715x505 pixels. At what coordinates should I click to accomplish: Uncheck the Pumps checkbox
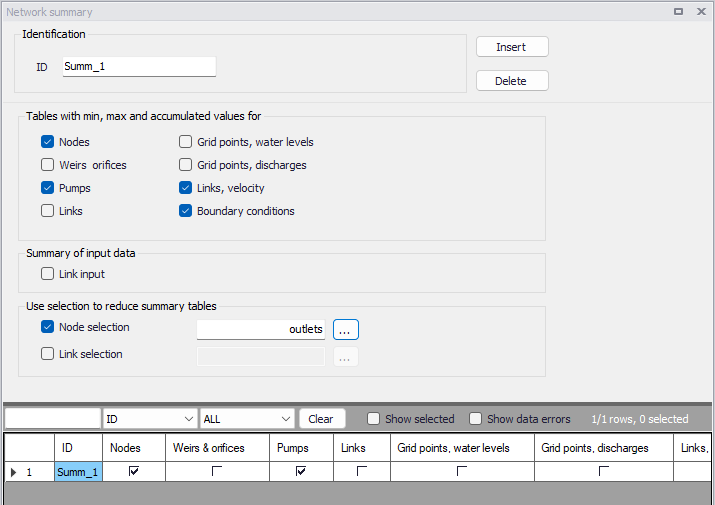click(x=47, y=188)
